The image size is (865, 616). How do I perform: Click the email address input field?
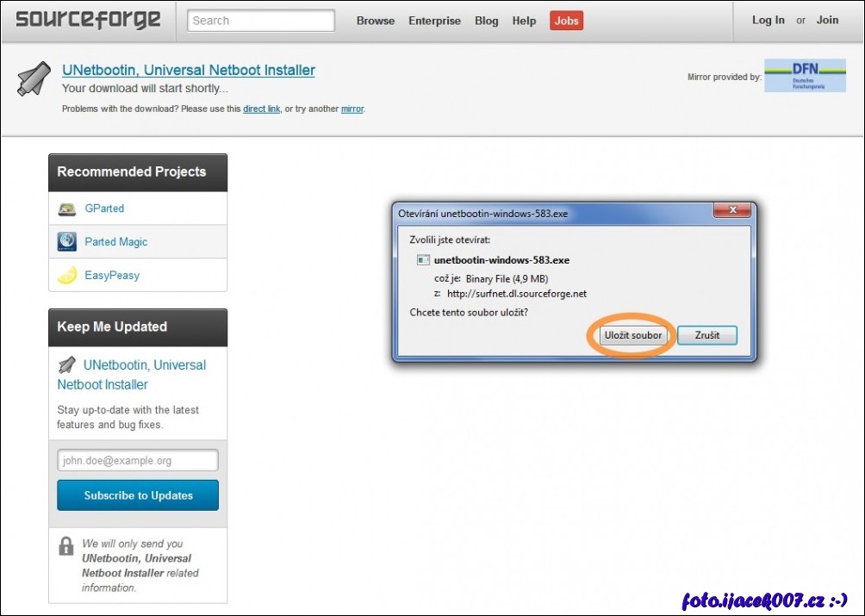click(138, 461)
